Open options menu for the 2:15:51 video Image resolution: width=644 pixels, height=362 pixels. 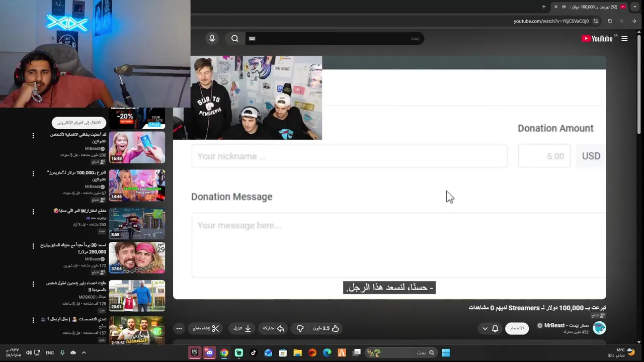(x=33, y=320)
